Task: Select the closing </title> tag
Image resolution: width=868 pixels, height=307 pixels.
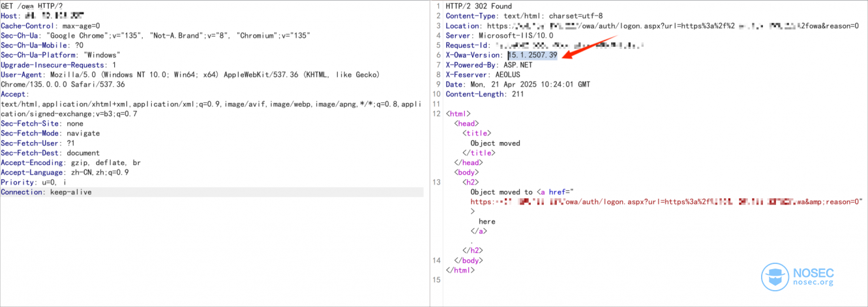Action: (x=479, y=153)
